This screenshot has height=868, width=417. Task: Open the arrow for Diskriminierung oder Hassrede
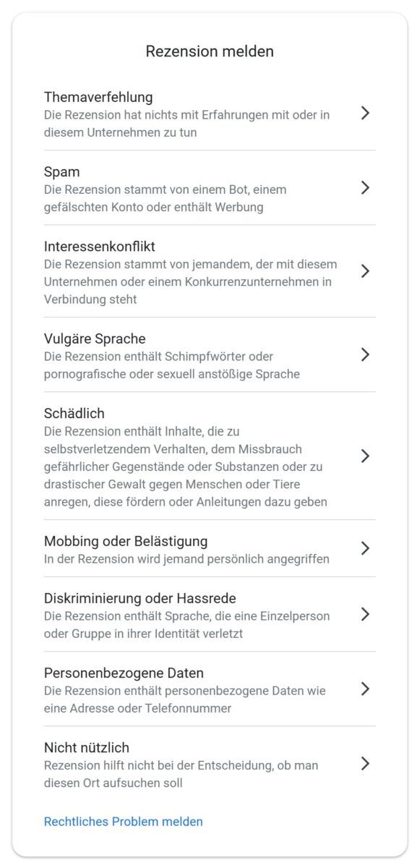(366, 614)
